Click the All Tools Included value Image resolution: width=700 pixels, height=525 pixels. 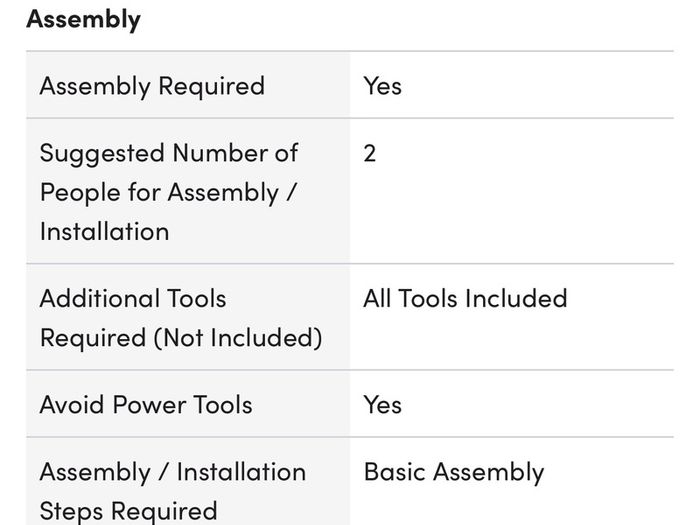465,298
